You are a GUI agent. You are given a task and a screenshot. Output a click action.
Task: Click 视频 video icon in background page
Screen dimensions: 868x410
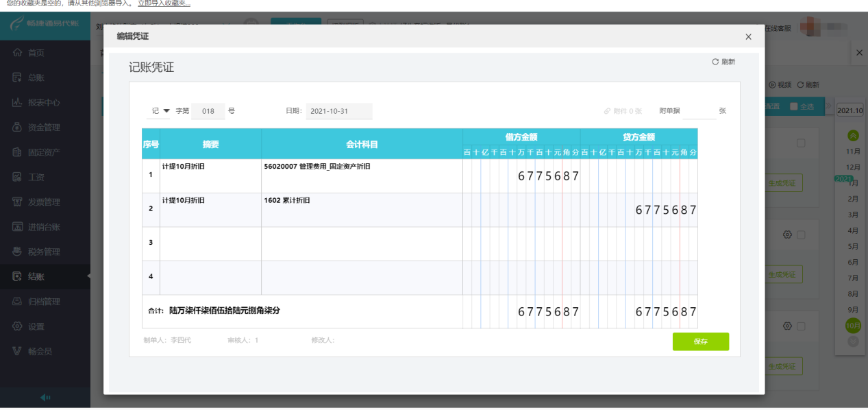pos(773,85)
